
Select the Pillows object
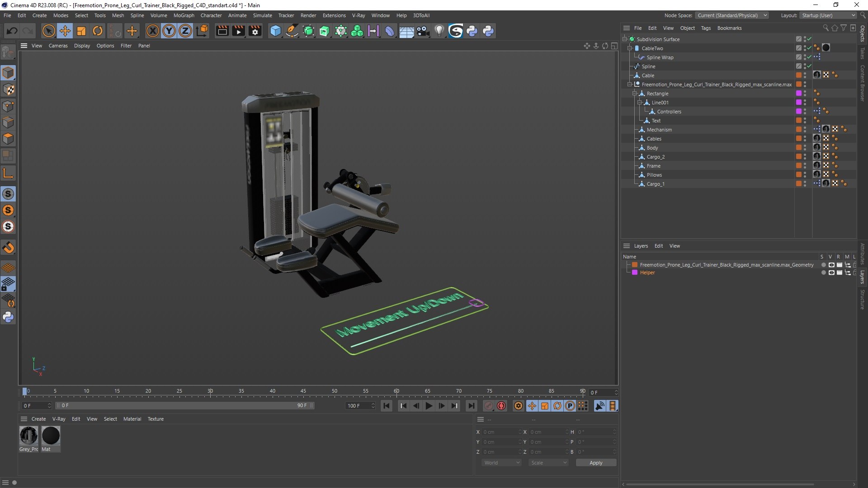(654, 175)
